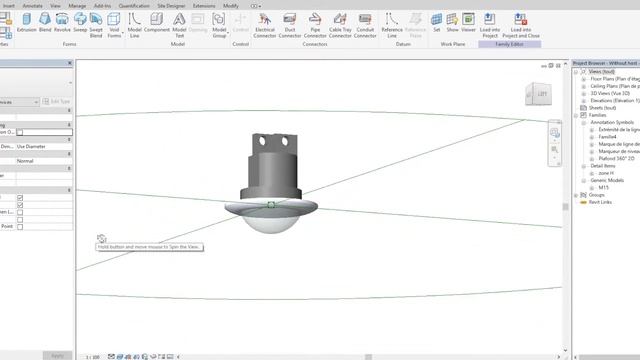Select Plafond 360° 2D family

point(616,158)
